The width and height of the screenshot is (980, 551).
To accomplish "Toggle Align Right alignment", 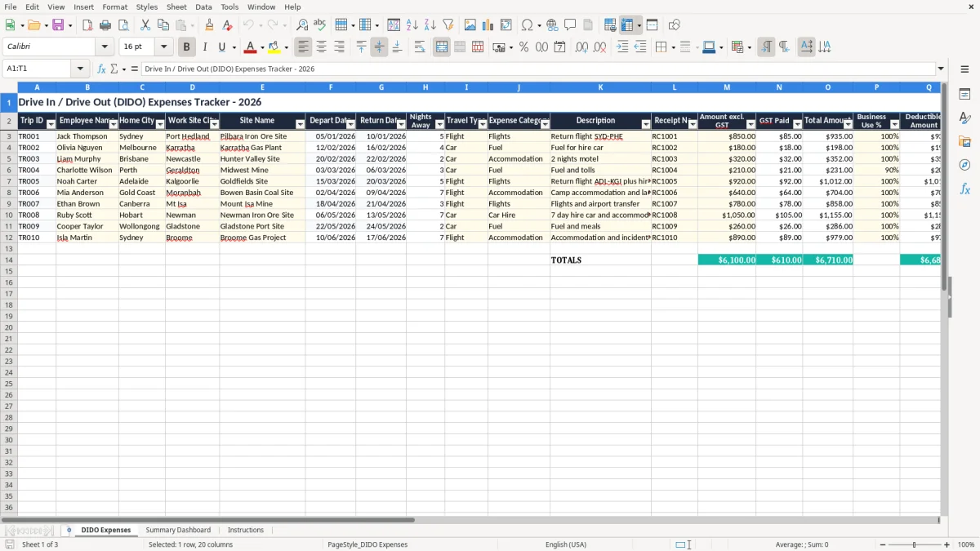I will coord(340,47).
